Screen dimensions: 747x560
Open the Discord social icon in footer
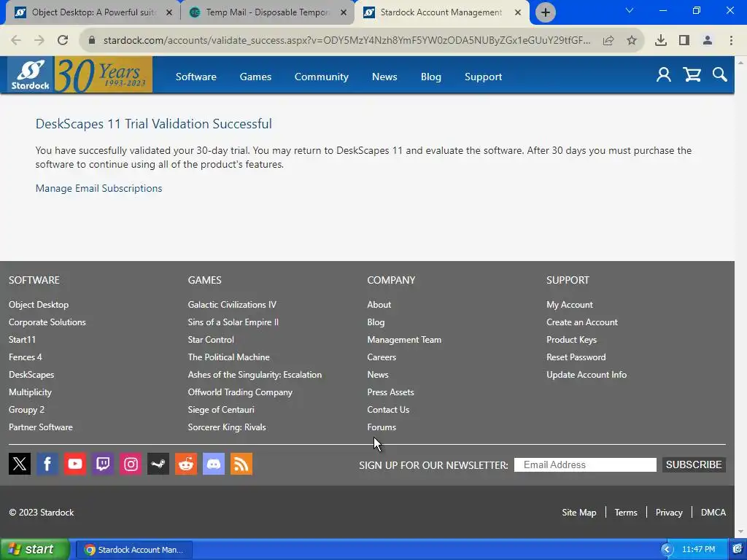[214, 464]
